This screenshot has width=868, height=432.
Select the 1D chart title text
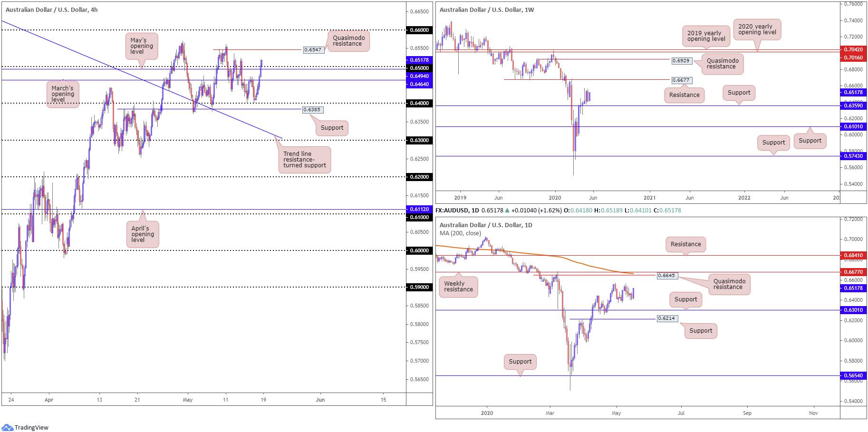coord(486,225)
